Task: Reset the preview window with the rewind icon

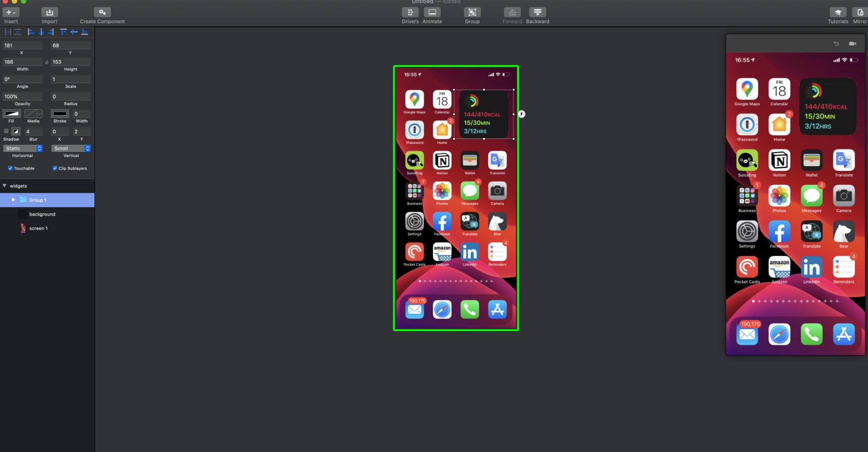Action: pyautogui.click(x=836, y=43)
